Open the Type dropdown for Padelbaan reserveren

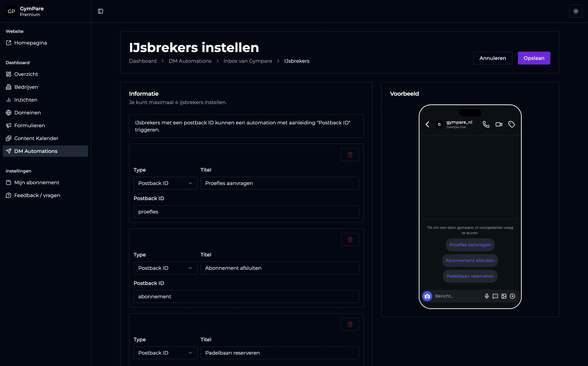tap(166, 353)
